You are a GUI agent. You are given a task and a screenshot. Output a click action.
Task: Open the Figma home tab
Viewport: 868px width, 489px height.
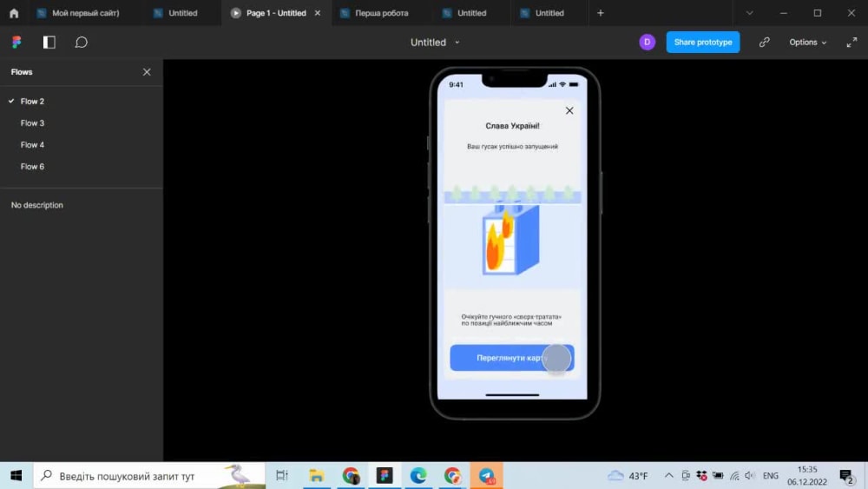click(x=14, y=13)
